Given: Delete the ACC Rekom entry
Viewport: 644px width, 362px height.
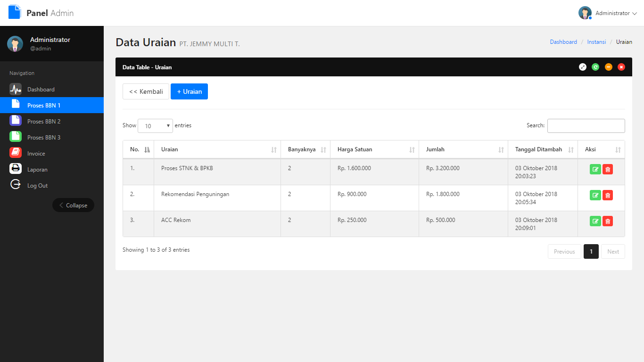Looking at the screenshot, I should pyautogui.click(x=608, y=222).
